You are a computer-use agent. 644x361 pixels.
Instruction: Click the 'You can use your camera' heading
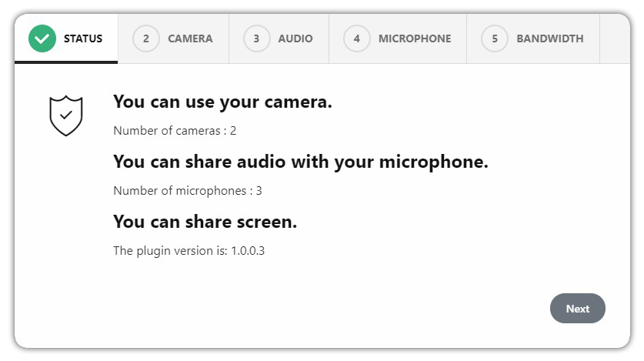pos(222,102)
